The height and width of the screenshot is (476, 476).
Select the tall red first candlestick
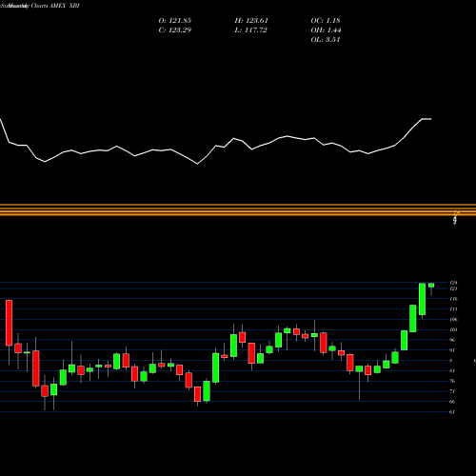9,323
